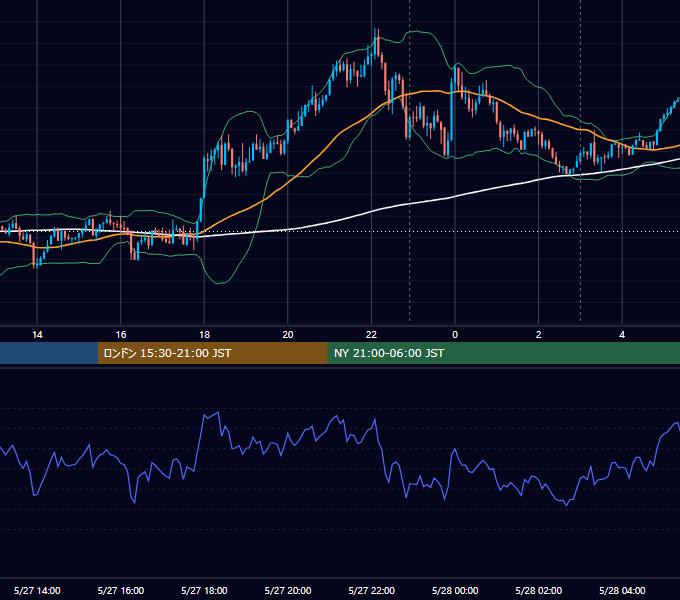Click the London 15:30-21:00 JST session bar
Screen dimensions: 680x600
pos(212,353)
